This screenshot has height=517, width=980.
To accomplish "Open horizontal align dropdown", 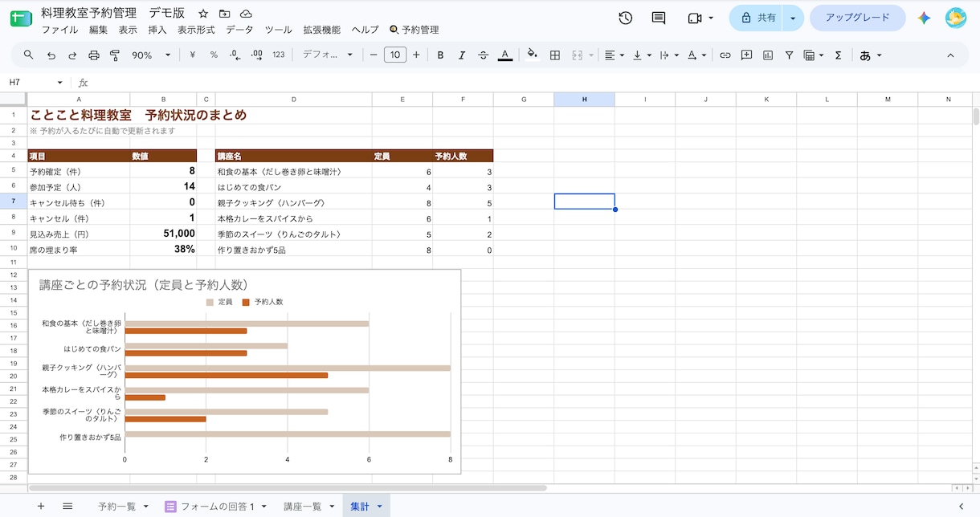I will click(614, 55).
